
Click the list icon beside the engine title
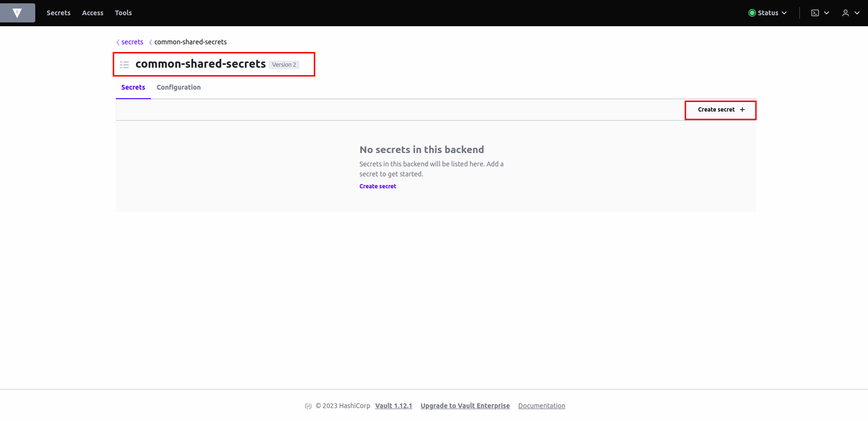124,64
